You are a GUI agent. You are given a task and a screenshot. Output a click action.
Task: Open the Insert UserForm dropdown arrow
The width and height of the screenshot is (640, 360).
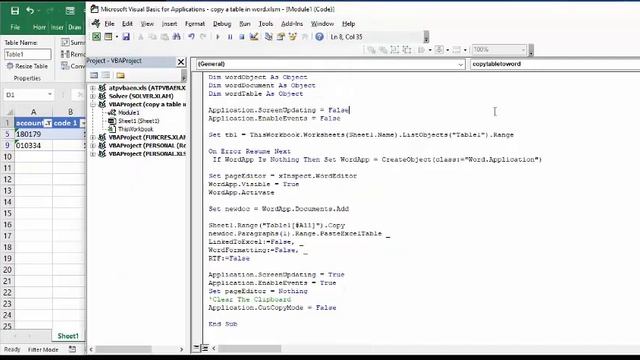(x=117, y=37)
